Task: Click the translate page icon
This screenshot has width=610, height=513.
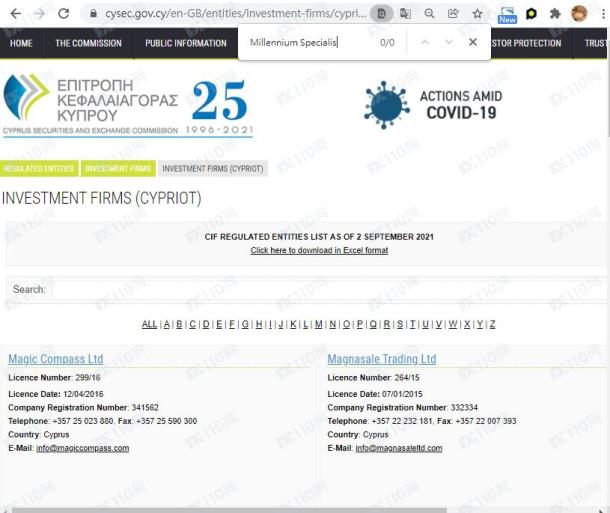Action: 405,14
